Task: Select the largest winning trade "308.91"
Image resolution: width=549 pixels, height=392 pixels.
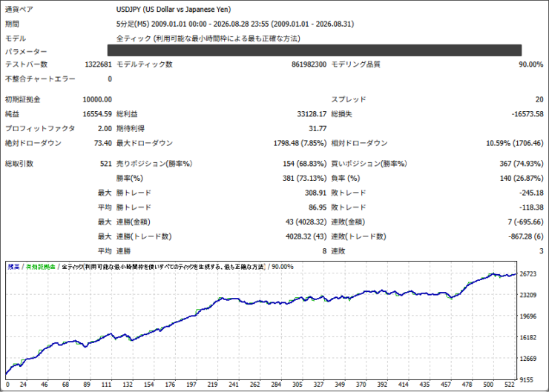Action: tap(315, 193)
